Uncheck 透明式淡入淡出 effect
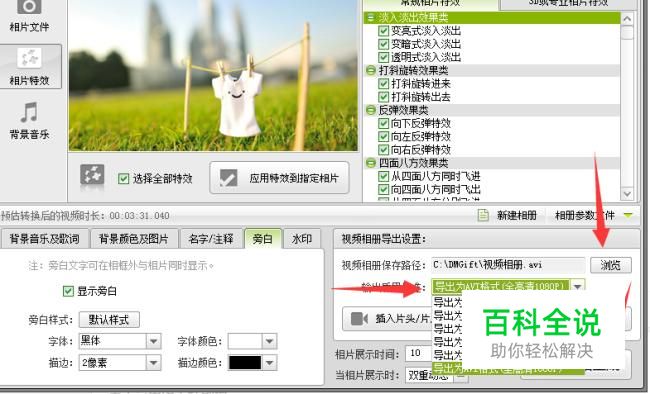The image size is (650, 394). point(383,57)
